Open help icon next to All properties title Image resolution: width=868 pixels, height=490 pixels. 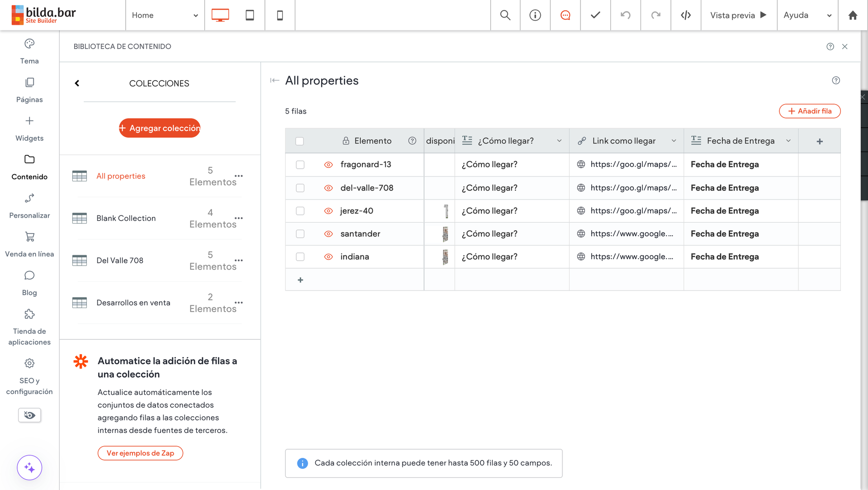pyautogui.click(x=836, y=81)
